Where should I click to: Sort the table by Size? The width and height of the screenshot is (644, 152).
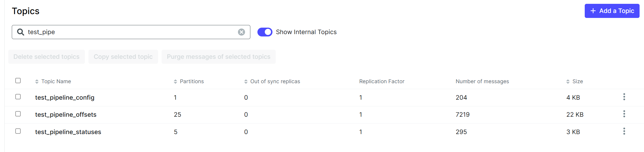click(x=568, y=81)
